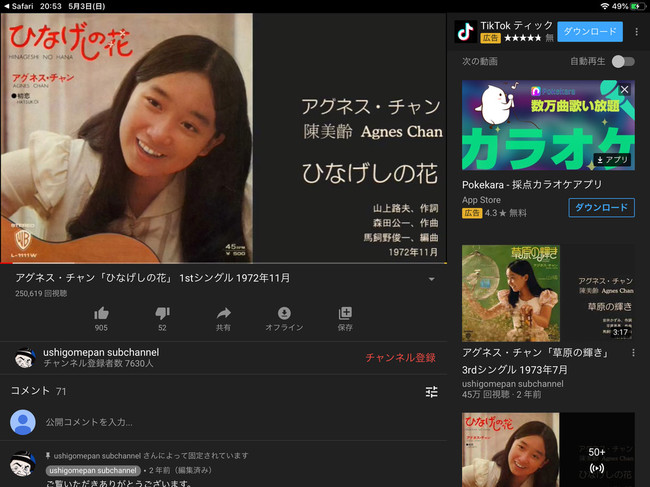Screen dimensions: 650x487
Task: Open the TikTok ad's three-dot menu
Action: 636,32
